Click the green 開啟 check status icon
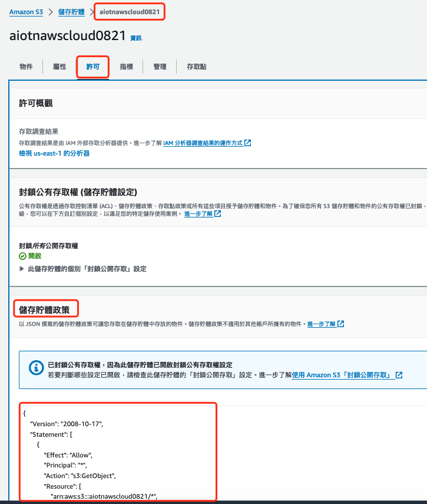 pyautogui.click(x=22, y=256)
